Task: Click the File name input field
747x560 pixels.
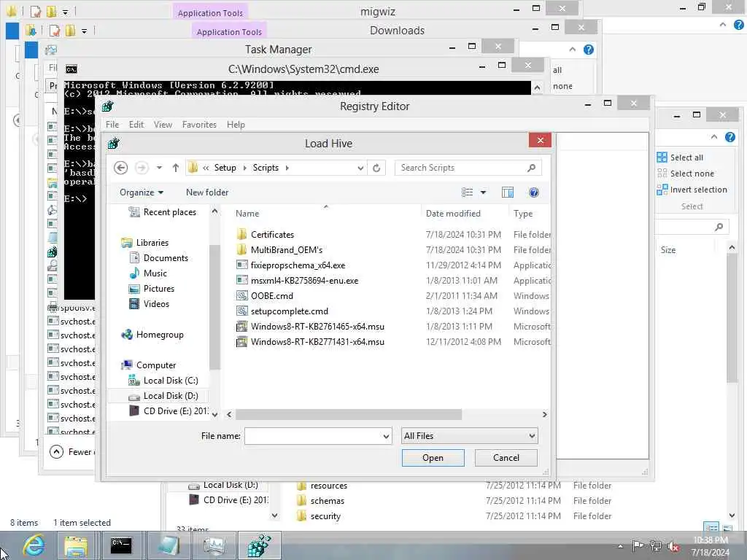Action: 314,436
